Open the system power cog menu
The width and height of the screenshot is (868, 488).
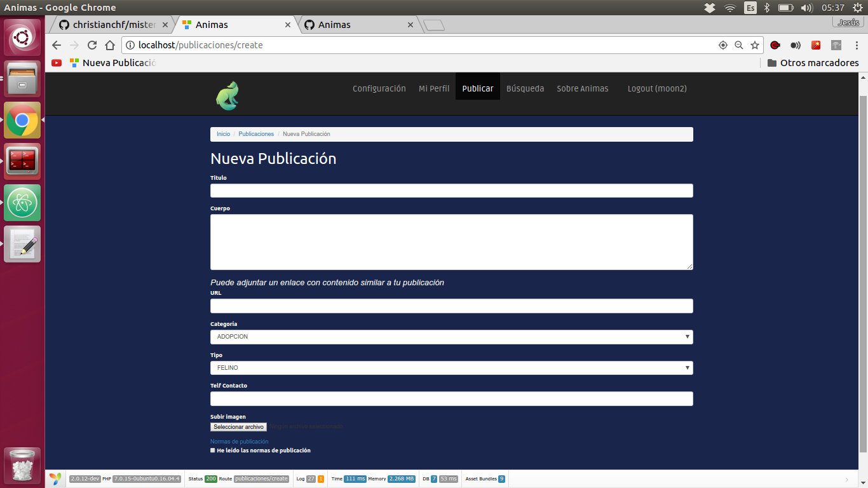858,8
